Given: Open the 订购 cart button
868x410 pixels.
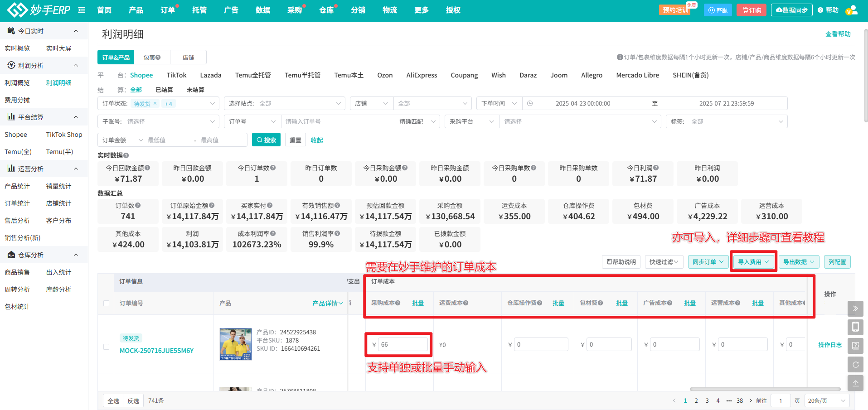Looking at the screenshot, I should (752, 10).
